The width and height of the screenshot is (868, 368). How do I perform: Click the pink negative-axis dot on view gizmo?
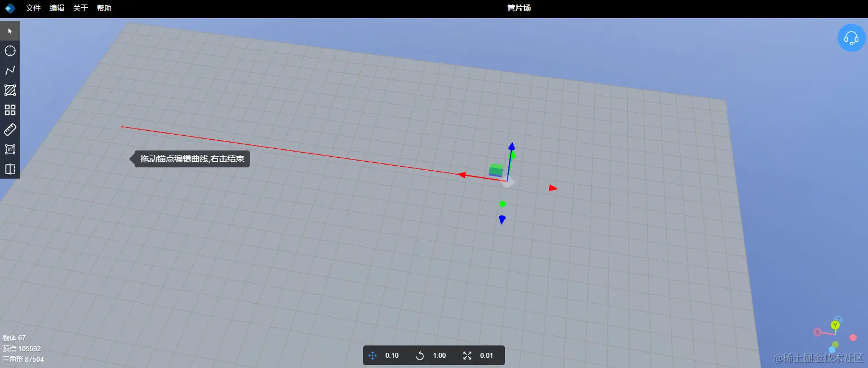pyautogui.click(x=853, y=338)
